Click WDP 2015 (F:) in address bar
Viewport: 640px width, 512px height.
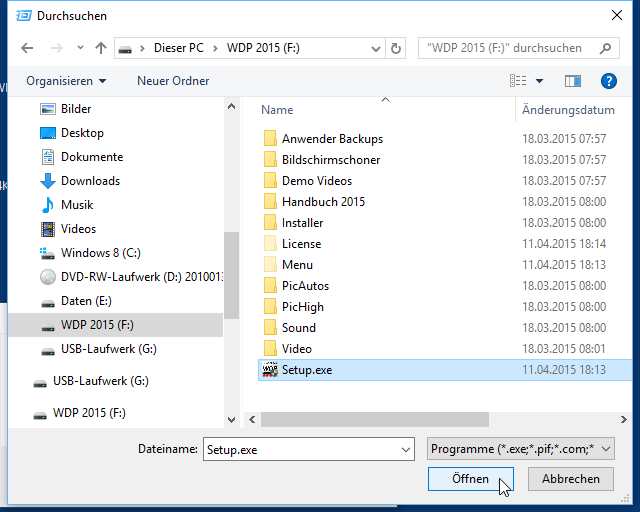(263, 48)
